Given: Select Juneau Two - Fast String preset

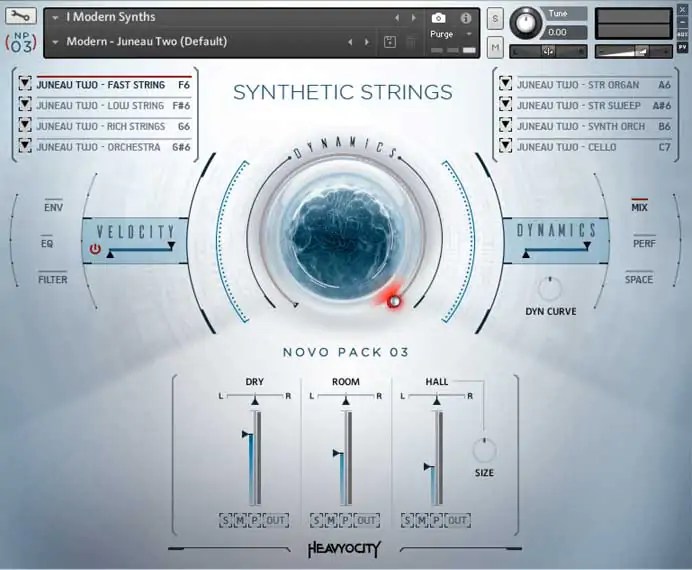Looking at the screenshot, I should coord(113,85).
